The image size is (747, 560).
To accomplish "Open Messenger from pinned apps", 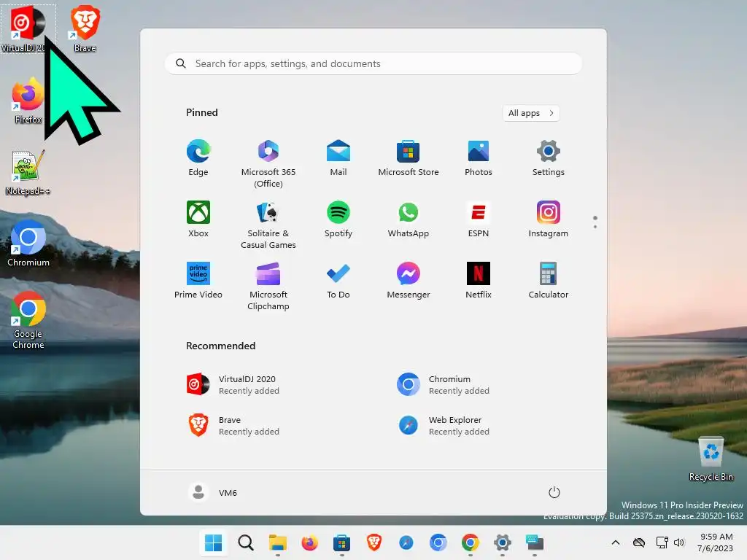I will pos(409,281).
